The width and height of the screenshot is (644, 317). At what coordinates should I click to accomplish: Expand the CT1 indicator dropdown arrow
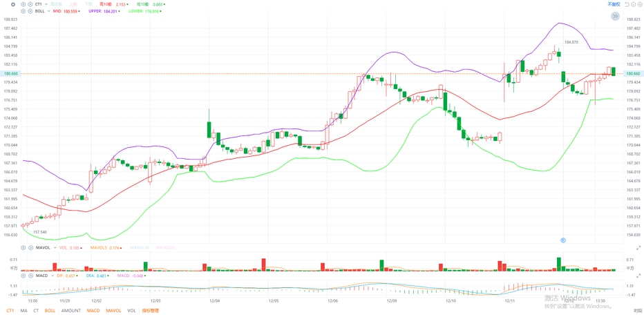46,4
